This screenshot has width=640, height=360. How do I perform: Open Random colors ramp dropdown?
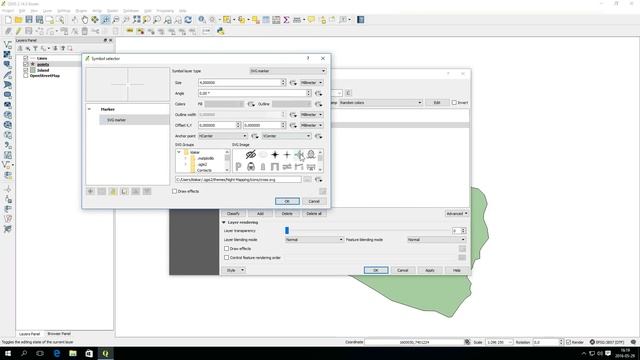380,102
